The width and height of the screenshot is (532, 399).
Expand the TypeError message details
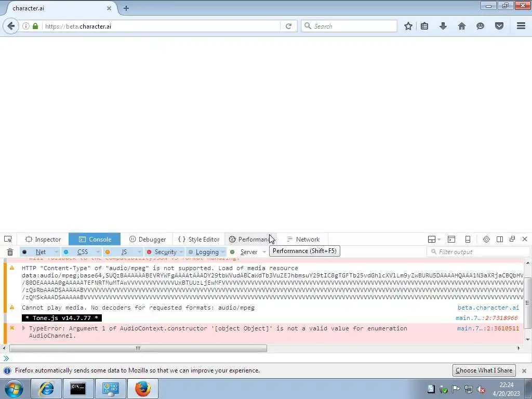tap(23, 328)
